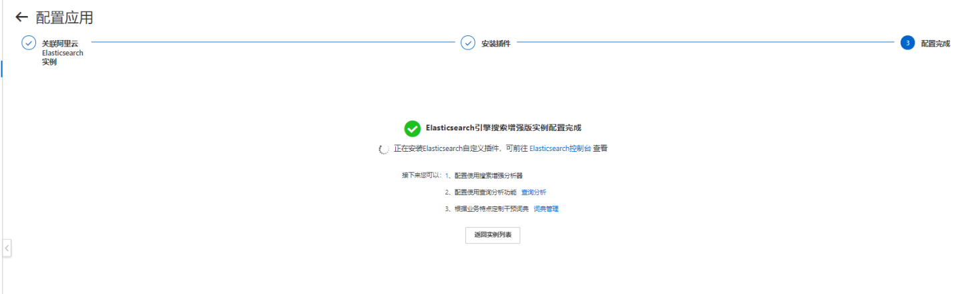The height and width of the screenshot is (294, 980).
Task: Open the 查询分析 link
Action: pyautogui.click(x=533, y=192)
